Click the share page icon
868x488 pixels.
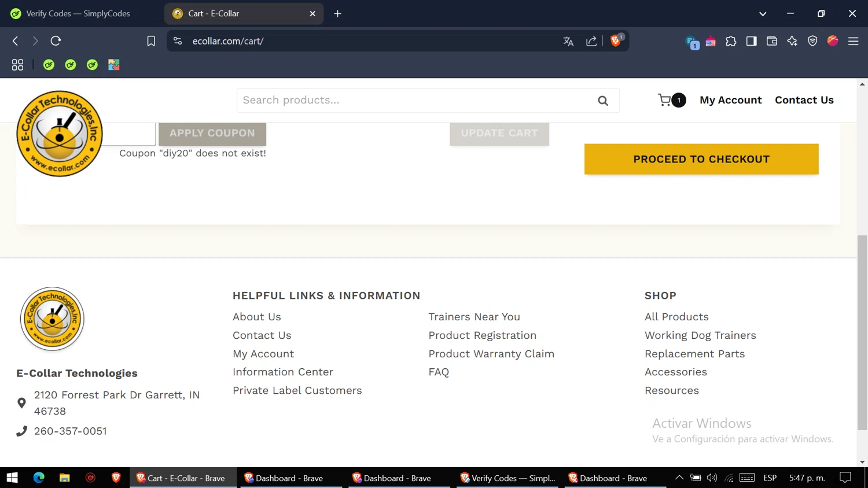coord(591,41)
